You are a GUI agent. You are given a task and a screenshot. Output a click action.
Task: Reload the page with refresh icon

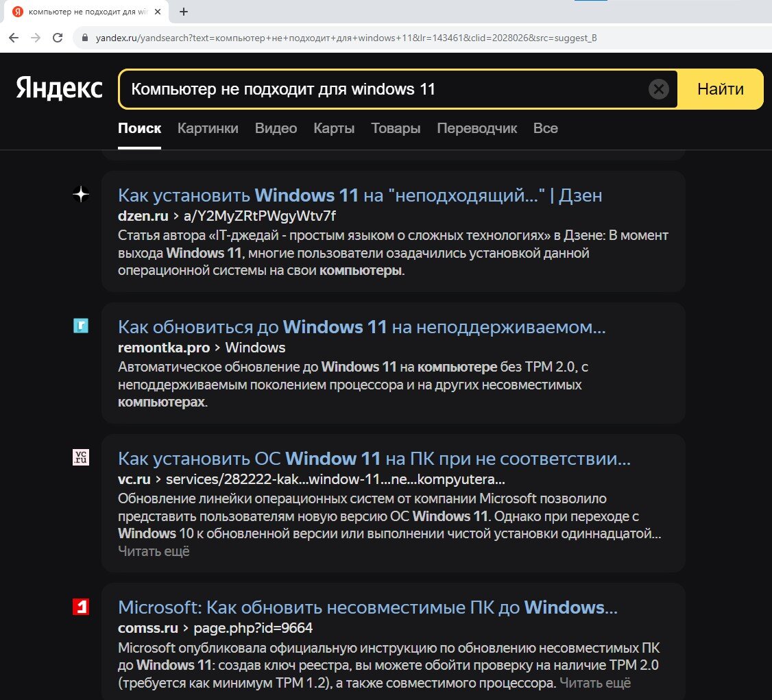tap(58, 38)
